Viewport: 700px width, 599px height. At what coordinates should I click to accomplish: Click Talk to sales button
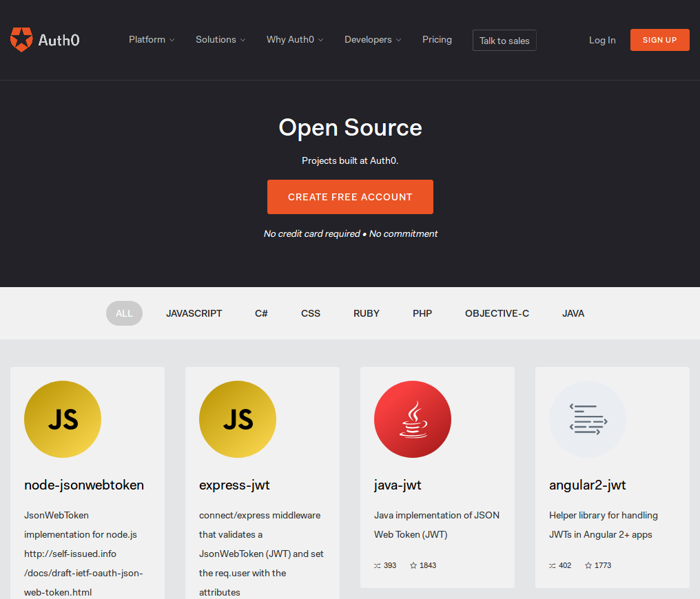(504, 41)
